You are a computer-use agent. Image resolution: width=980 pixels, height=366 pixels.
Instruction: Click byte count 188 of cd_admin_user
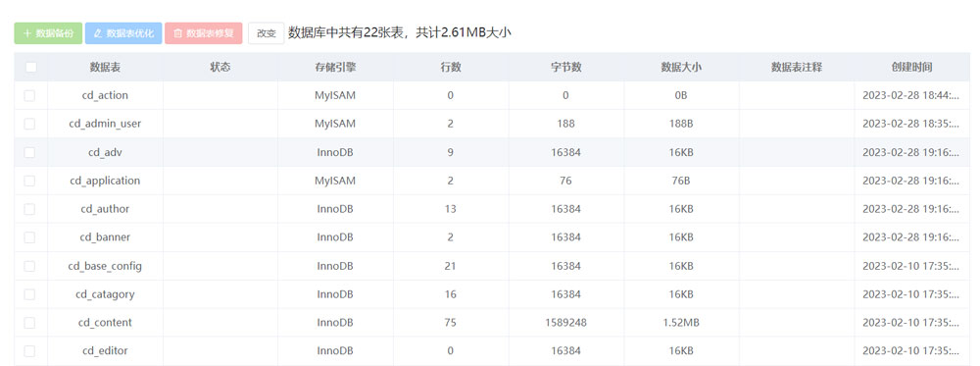(565, 124)
